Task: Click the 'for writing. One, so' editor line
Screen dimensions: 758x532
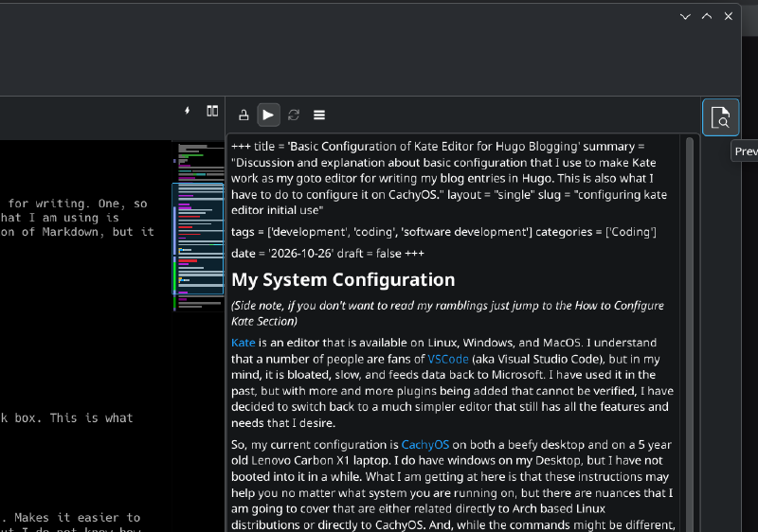Action: 78,204
